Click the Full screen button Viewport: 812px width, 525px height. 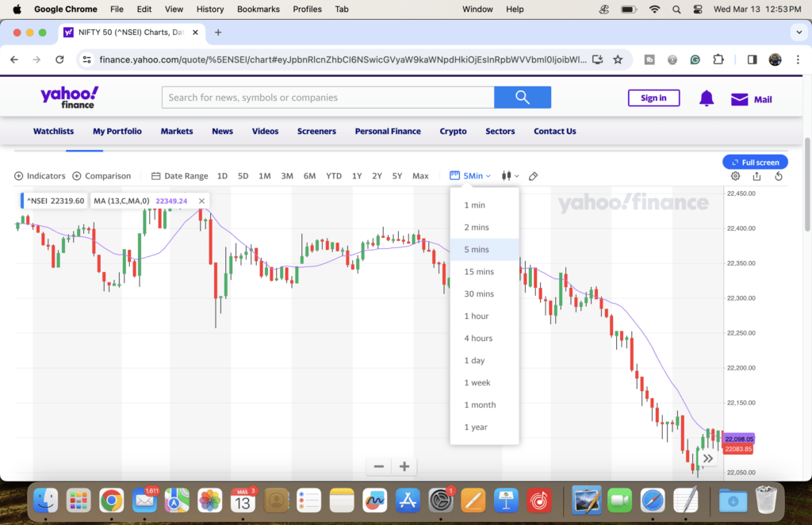click(x=755, y=162)
